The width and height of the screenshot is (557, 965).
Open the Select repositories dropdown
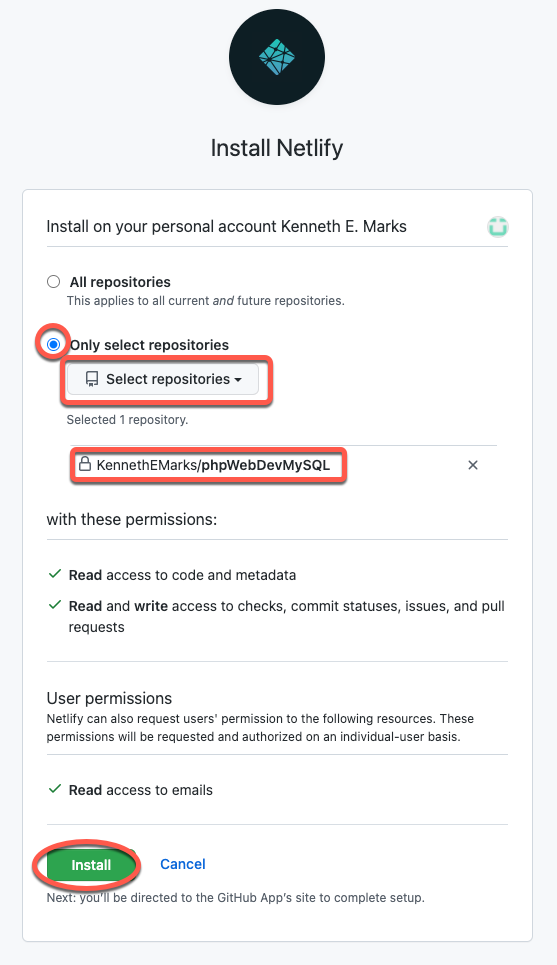click(x=163, y=379)
